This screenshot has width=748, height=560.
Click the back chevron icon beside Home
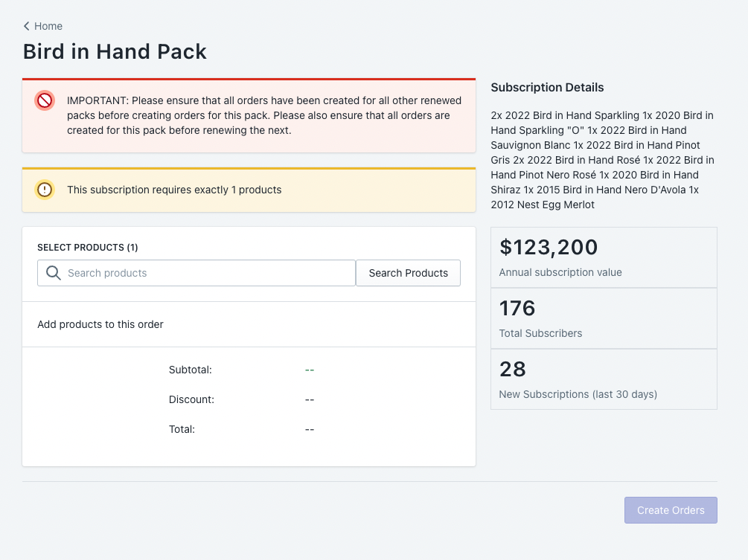[27, 26]
